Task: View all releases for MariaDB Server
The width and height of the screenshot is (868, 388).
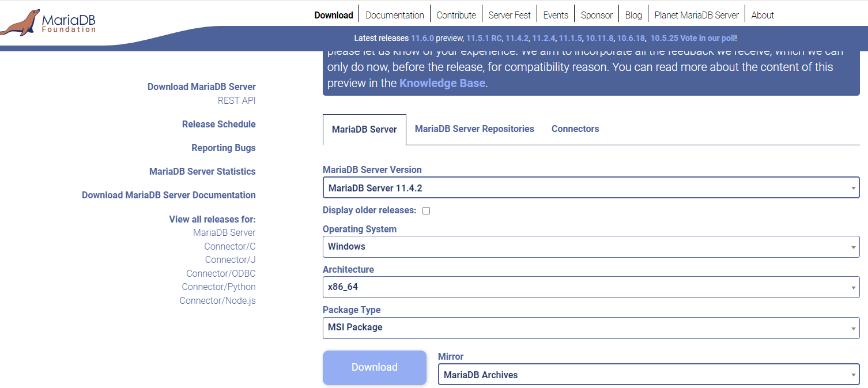Action: 224,232
